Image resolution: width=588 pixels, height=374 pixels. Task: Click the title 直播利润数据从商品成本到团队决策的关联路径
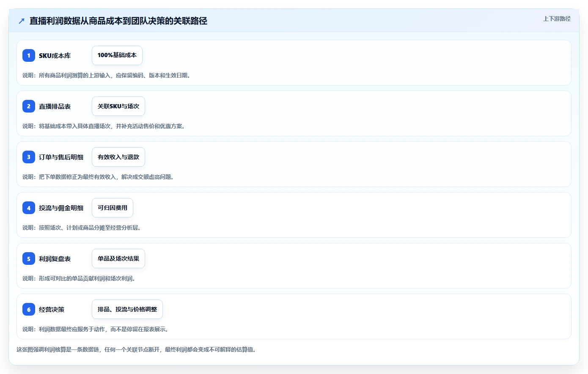[x=118, y=21]
